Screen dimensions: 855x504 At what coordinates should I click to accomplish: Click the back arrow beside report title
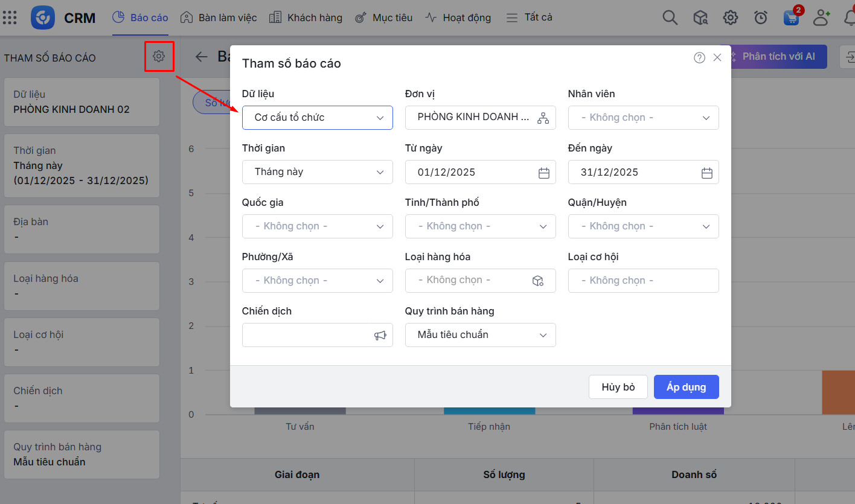click(201, 57)
